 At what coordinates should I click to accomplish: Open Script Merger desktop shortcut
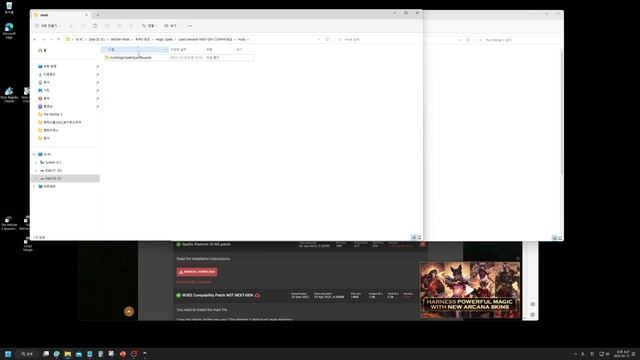point(27,245)
